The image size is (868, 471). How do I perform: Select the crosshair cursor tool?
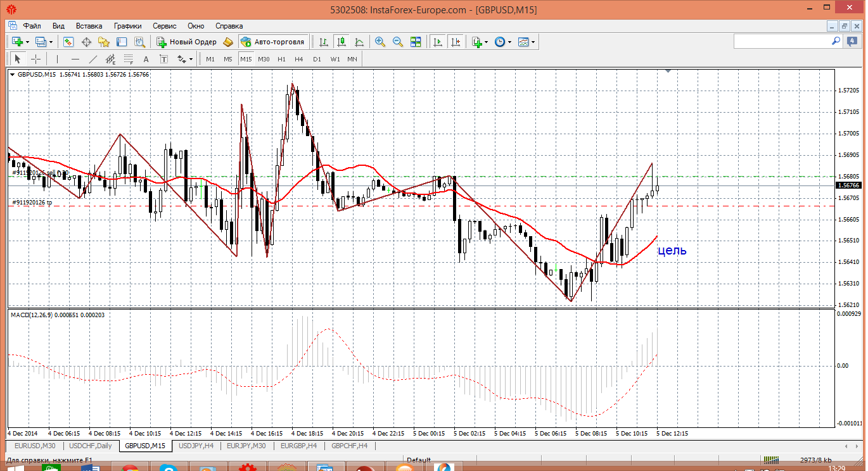click(x=36, y=59)
